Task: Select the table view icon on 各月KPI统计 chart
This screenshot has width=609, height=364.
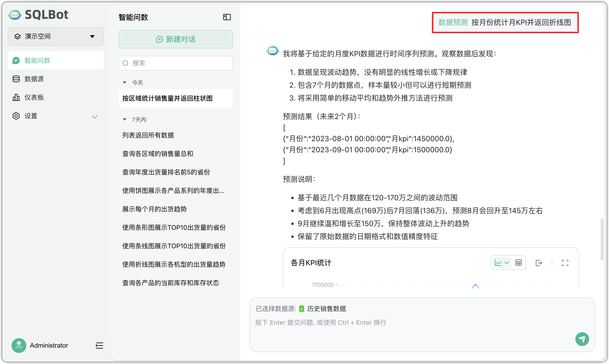Action: coord(519,263)
